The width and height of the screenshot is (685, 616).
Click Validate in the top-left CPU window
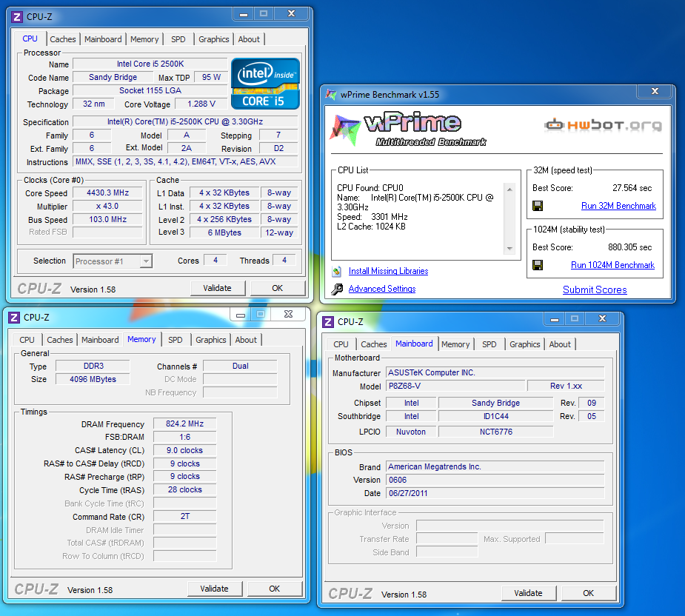217,288
